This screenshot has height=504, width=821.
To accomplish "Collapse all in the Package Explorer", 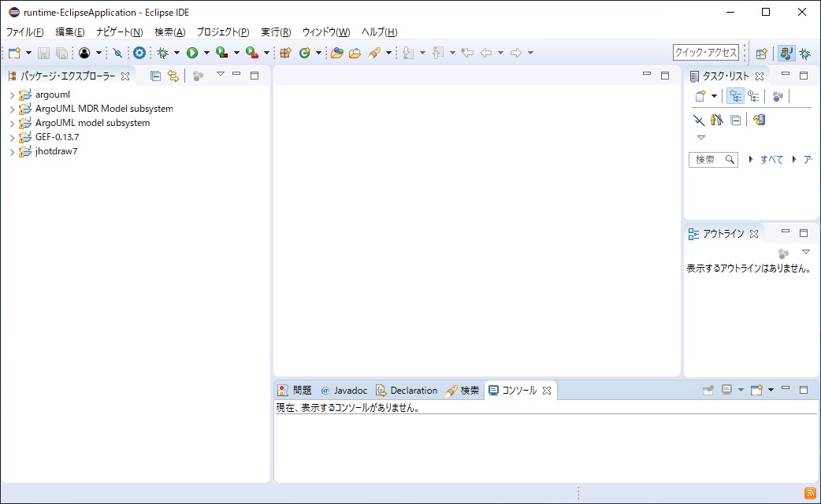I will (155, 76).
